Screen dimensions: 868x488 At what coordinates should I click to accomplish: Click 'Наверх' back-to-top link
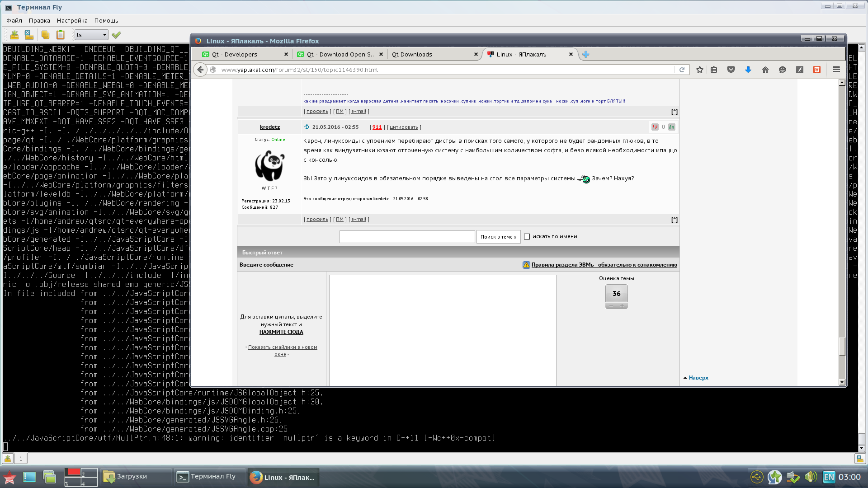point(698,378)
